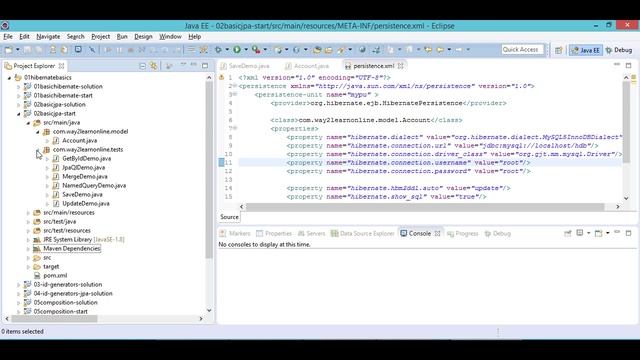Click the web browser globe toolbar icon

pos(362,50)
